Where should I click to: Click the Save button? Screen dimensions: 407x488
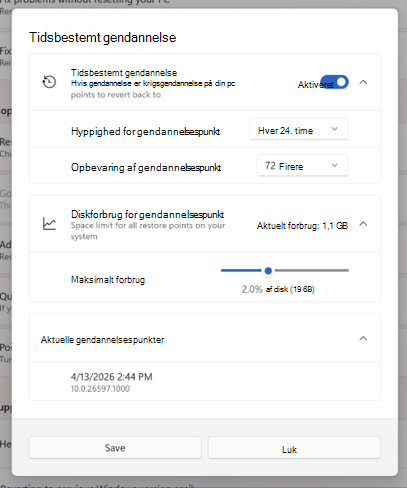[115, 448]
